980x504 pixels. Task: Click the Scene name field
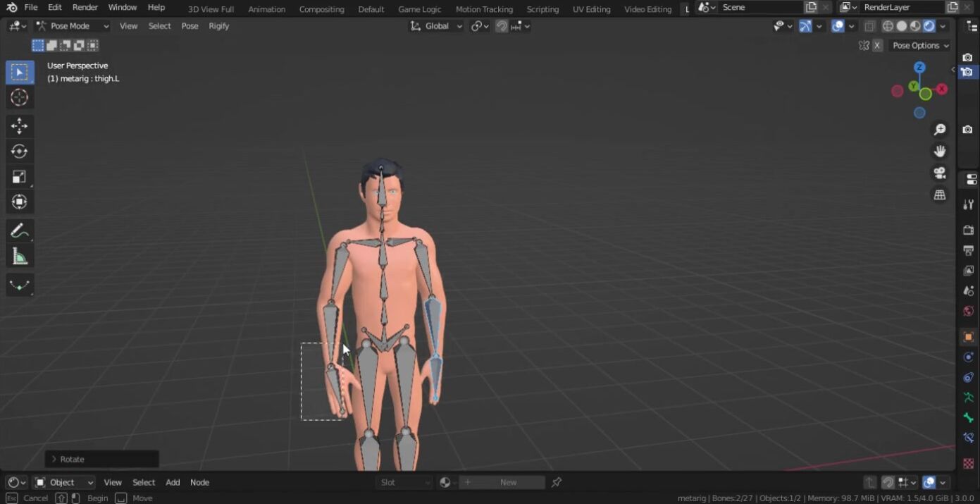tap(759, 7)
